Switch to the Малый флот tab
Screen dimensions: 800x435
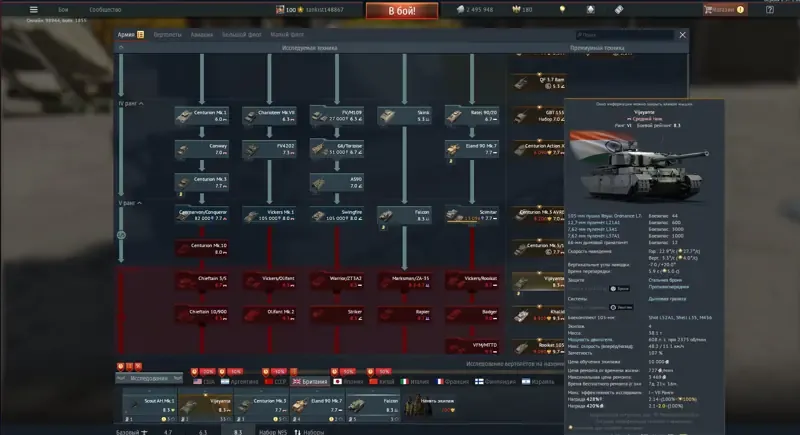point(287,35)
